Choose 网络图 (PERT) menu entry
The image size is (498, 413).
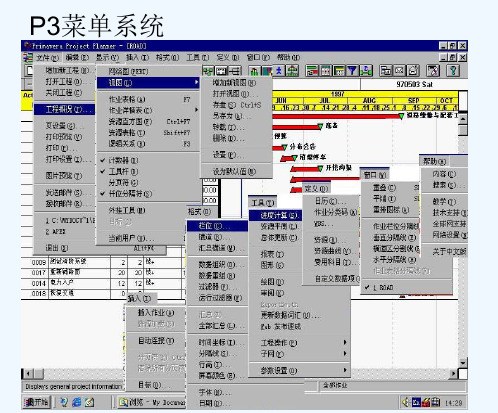[x=149, y=71]
